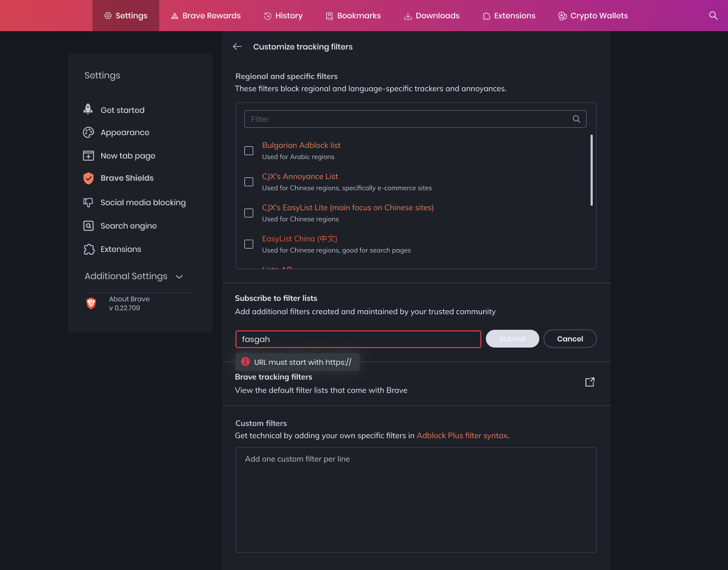
Task: Switch to the History tab
Action: pyautogui.click(x=283, y=16)
